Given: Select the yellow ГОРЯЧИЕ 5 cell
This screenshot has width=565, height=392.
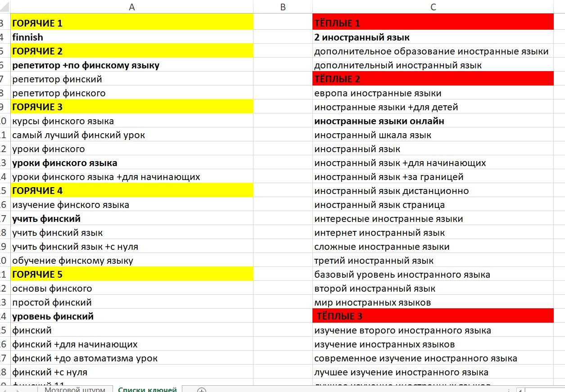Looking at the screenshot, I should [132, 274].
